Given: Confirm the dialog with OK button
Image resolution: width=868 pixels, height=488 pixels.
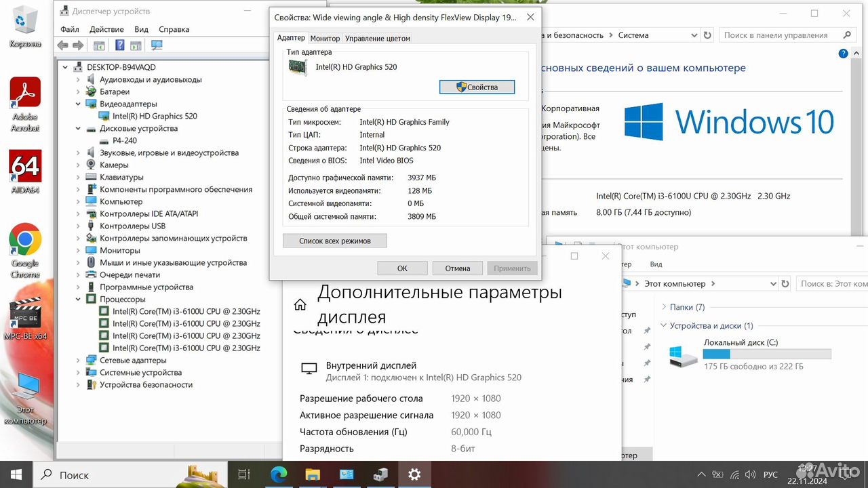Looking at the screenshot, I should coord(402,268).
